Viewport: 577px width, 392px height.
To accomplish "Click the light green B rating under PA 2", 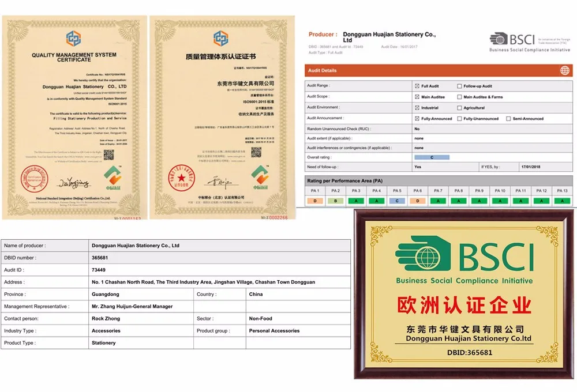I will tap(335, 201).
